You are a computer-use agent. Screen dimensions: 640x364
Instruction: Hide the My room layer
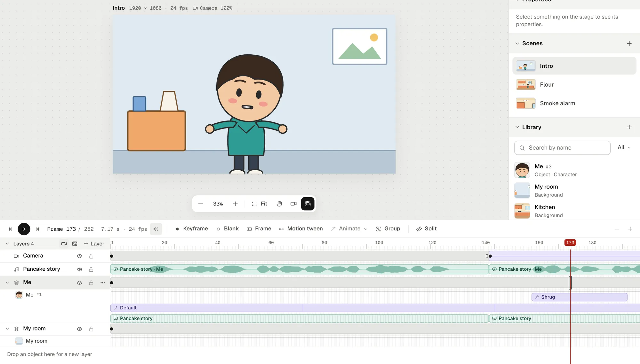point(80,329)
